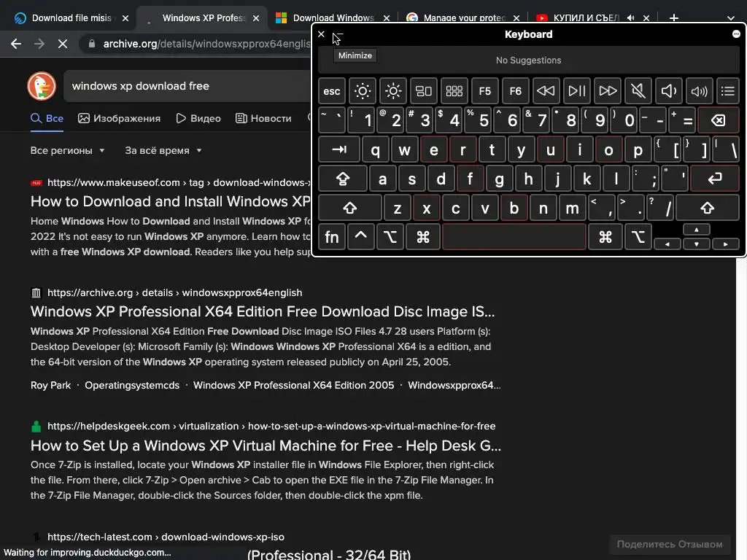This screenshot has height=560, width=747.
Task: Click the Tab key on virtual keyboard
Action: (x=338, y=149)
